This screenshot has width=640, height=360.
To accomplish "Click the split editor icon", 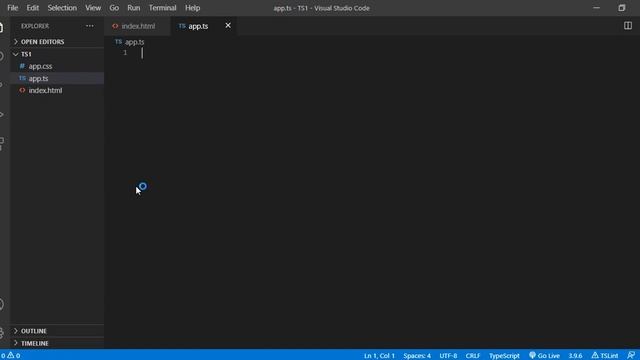I will point(628,26).
